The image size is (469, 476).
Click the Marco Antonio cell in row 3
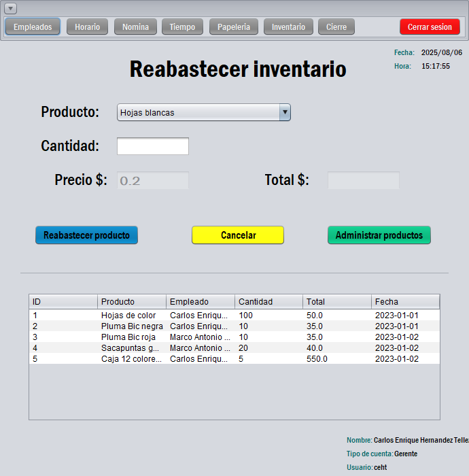[x=201, y=337]
